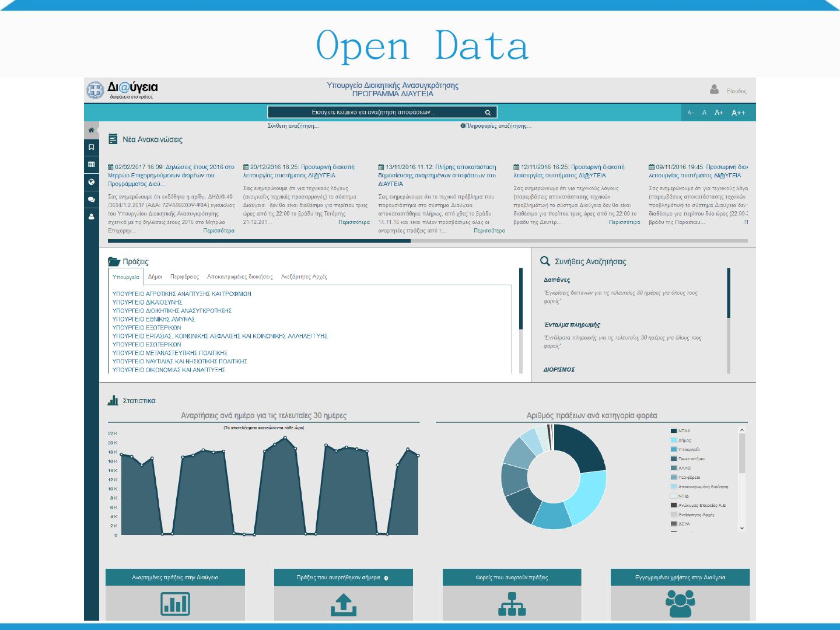
Task: Open the table grid icon in sidebar
Action: tap(91, 164)
